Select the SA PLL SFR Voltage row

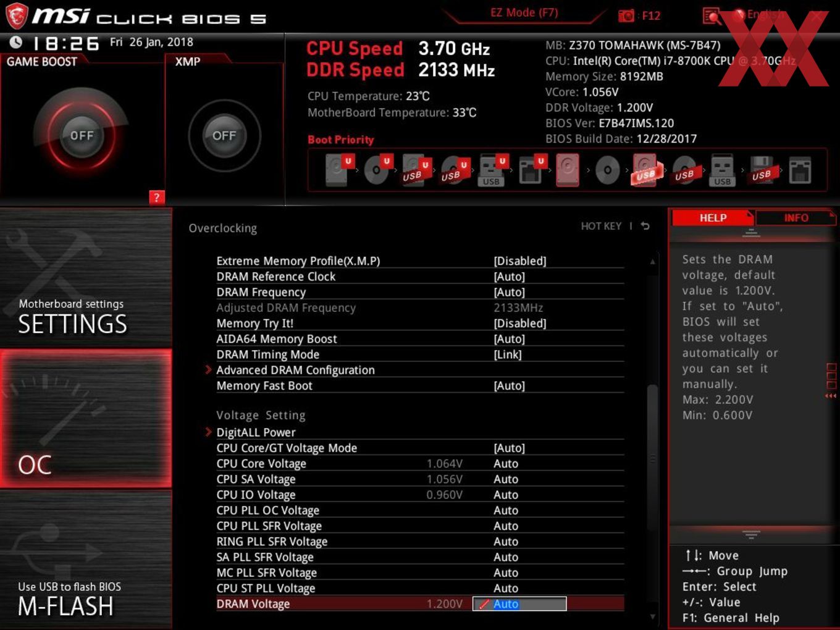tap(420, 557)
